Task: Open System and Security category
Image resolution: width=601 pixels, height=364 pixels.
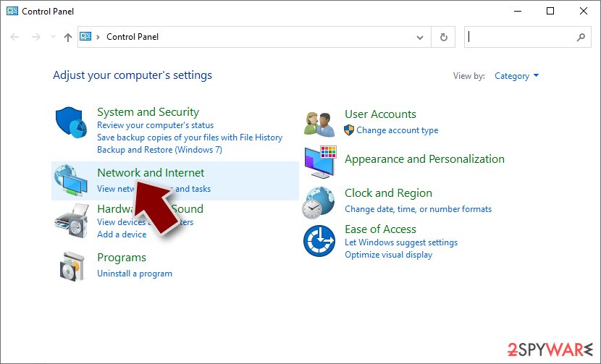Action: [x=148, y=112]
